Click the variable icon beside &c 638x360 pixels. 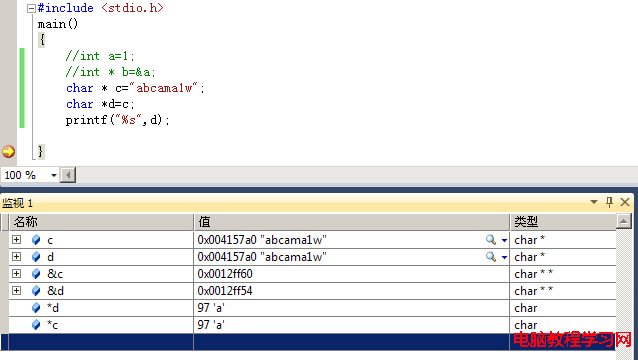[x=36, y=274]
